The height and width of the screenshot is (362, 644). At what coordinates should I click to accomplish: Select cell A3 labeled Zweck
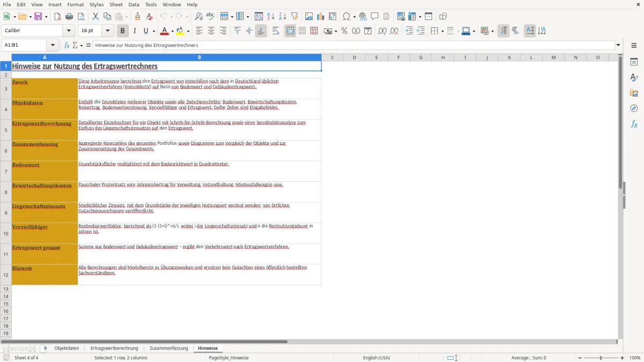pyautogui.click(x=45, y=88)
